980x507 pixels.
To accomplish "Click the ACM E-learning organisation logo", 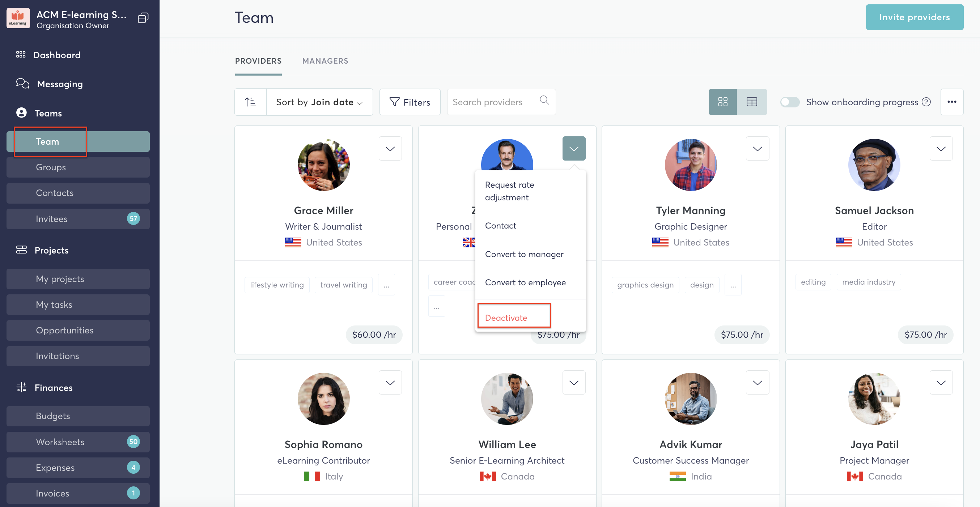I will click(x=18, y=18).
